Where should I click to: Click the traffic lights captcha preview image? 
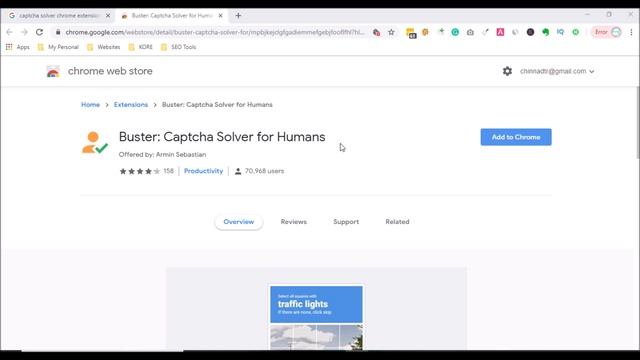(x=316, y=317)
